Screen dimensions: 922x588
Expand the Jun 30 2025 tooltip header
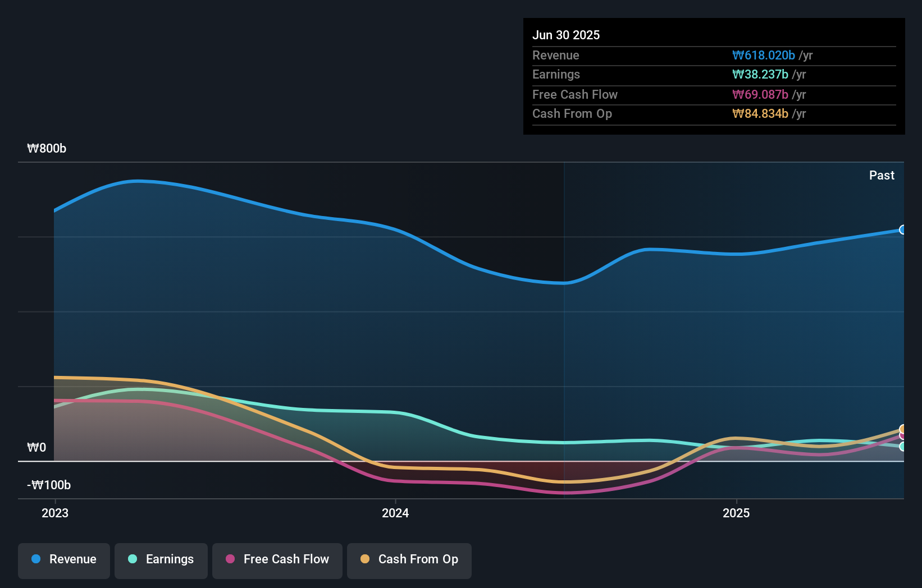pos(567,35)
